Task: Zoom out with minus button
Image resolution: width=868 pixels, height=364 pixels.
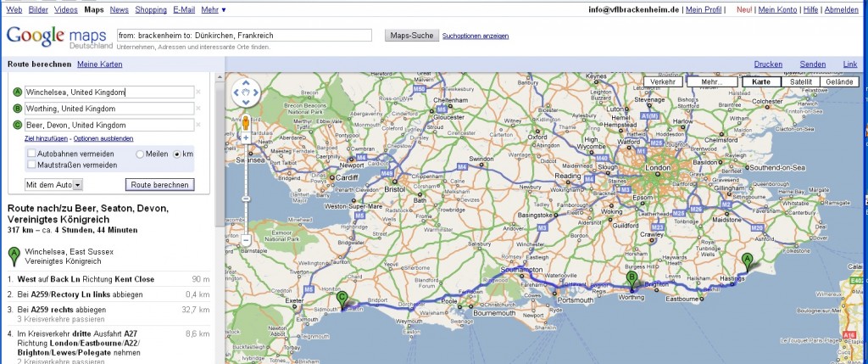Action: click(x=246, y=240)
